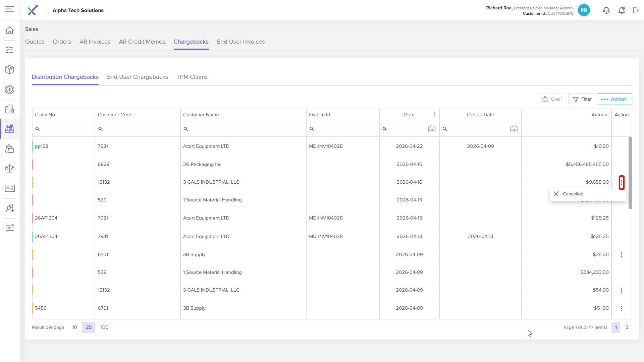Screen dimensions: 644x362
Task: Open the balance scale sidebar icon
Action: [10, 169]
